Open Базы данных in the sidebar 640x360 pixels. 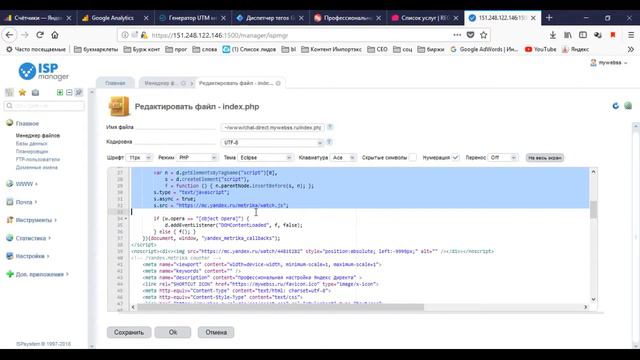point(31,144)
